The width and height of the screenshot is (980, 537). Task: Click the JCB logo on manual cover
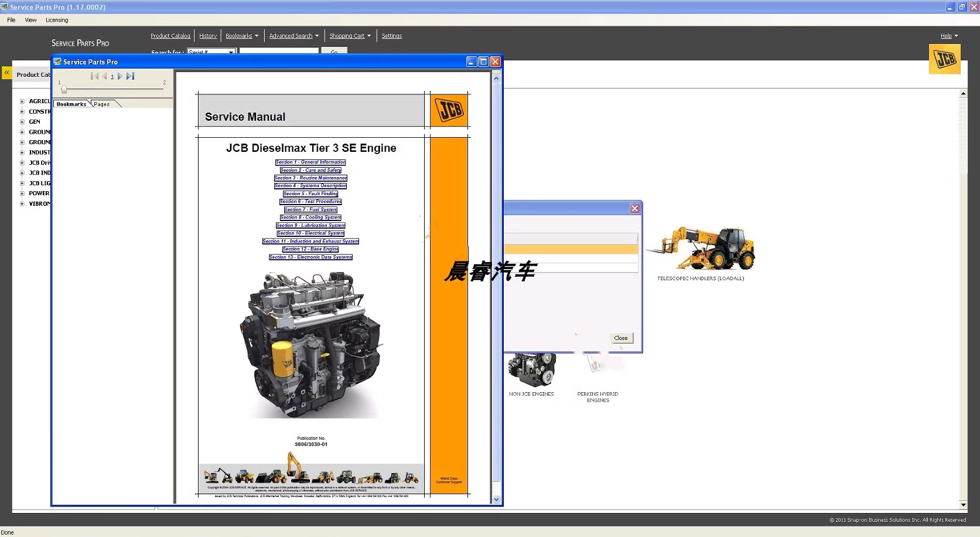[x=449, y=110]
